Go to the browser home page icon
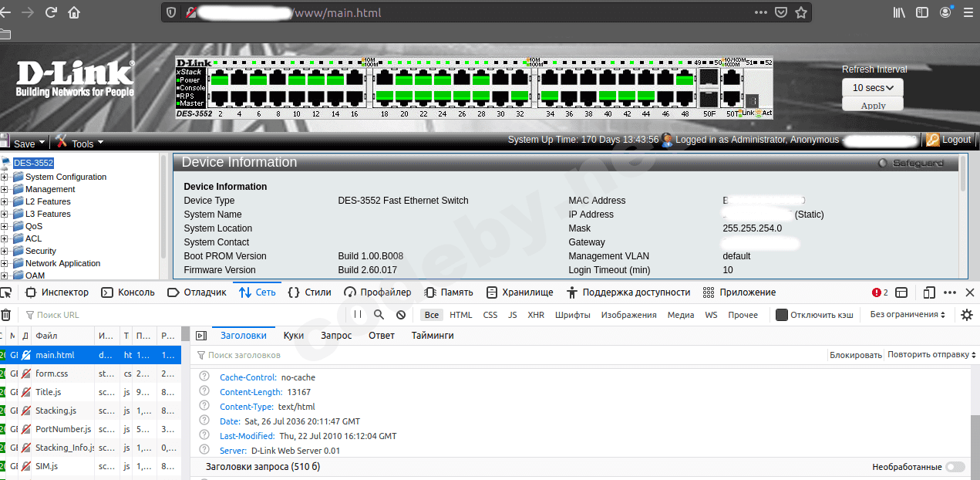Screen dimensions: 980x480 tap(74, 12)
